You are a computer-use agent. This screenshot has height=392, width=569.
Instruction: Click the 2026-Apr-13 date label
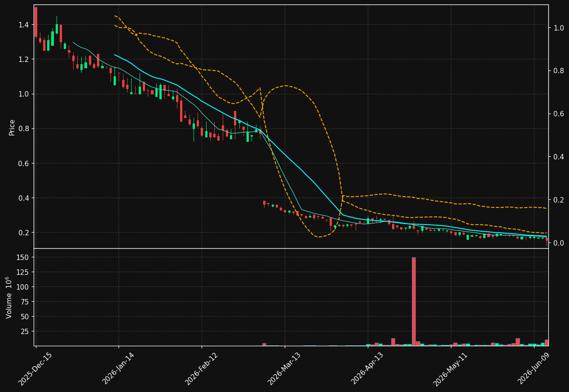click(x=367, y=369)
